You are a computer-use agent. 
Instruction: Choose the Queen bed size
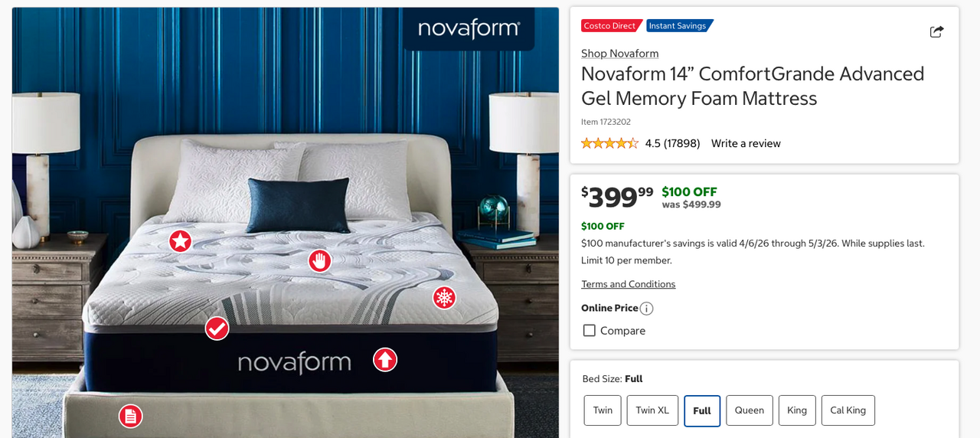(750, 410)
